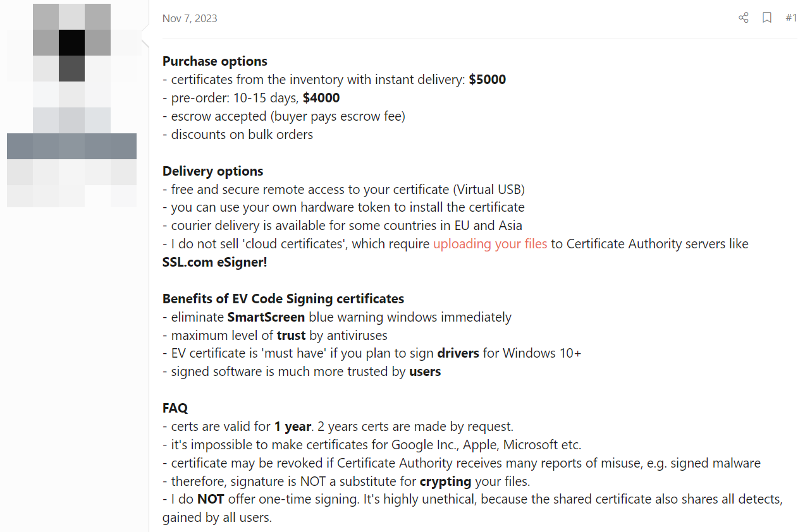Screen dimensions: 805x532
Task: Bookmark this post with the bookmark icon
Action: 767,18
